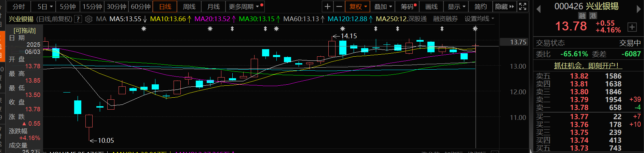This screenshot has width=644, height=153.
Task: Click the 000426 兴业银锡 stock title
Action: coord(586,6)
